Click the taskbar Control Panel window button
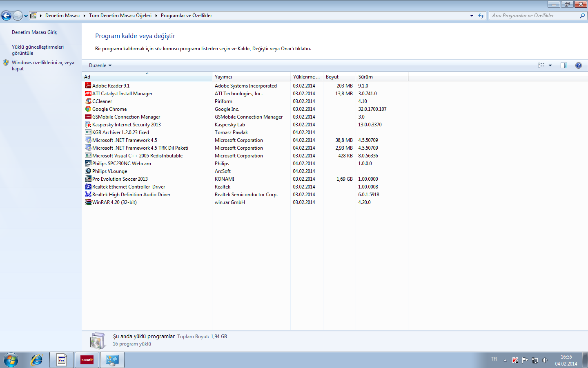Screen dimensions: 588x368 (112, 360)
